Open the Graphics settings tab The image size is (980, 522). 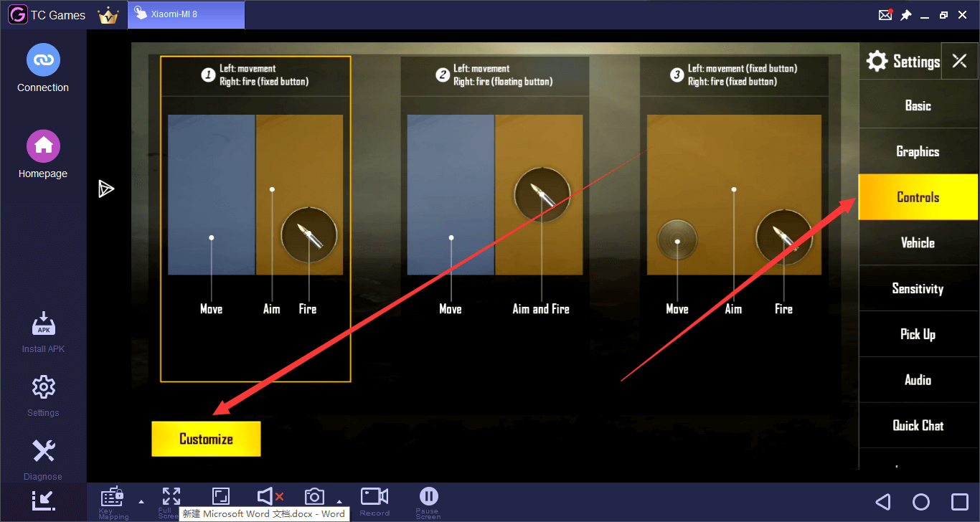(x=918, y=151)
